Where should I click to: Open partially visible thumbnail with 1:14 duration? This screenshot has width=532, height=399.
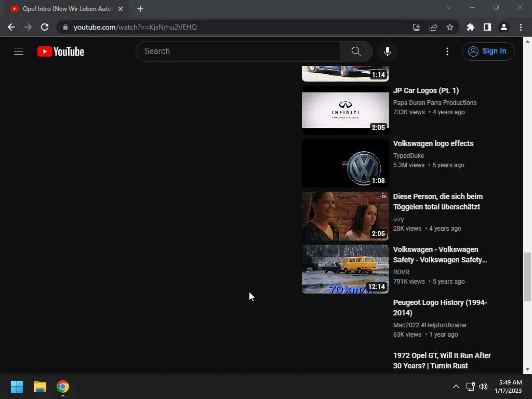click(x=345, y=74)
